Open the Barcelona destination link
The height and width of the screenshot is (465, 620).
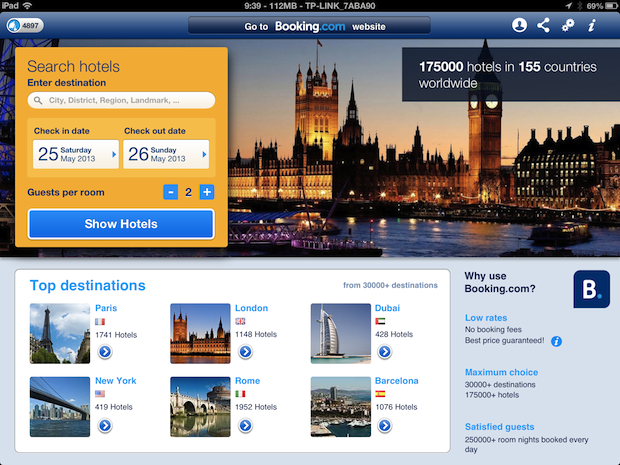coord(397,381)
